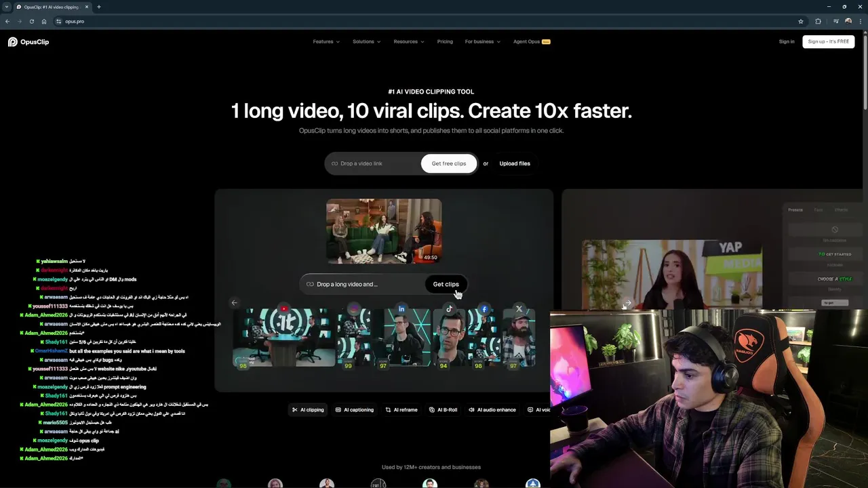Click the Drop a video link field
868x488 pixels.
click(x=373, y=163)
